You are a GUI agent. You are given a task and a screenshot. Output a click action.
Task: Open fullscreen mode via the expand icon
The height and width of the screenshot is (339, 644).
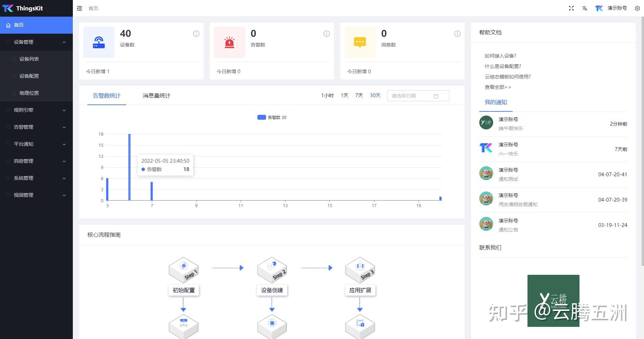[x=571, y=8]
